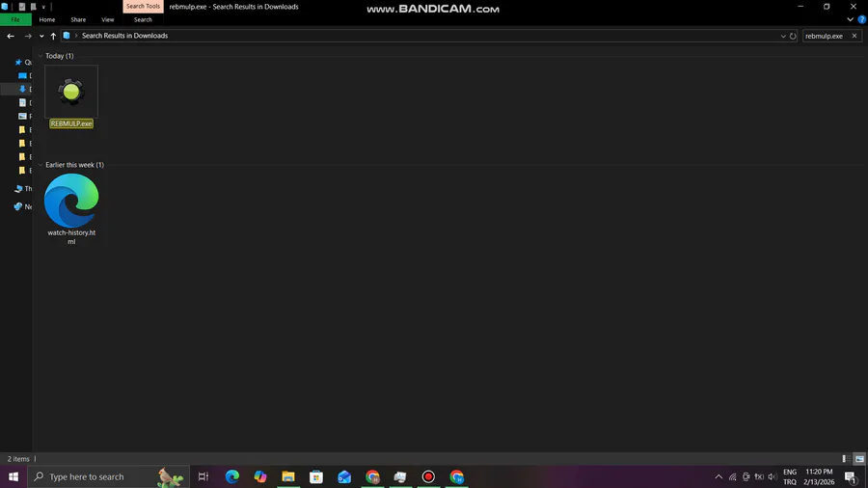Open the View ribbon tab
Viewport: 868px width, 488px height.
pyautogui.click(x=107, y=19)
